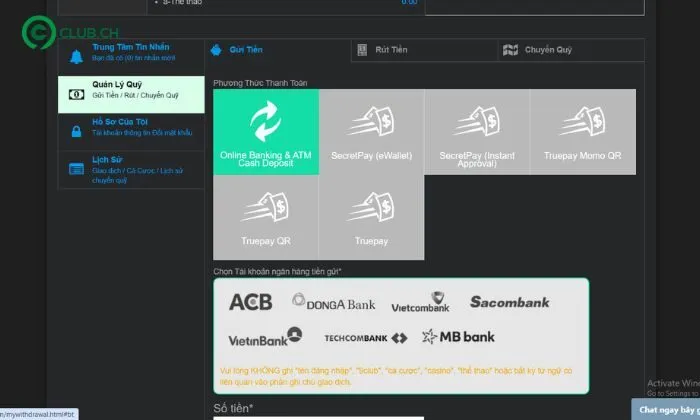Click flying money icon above SecretPay (eWallet)

[x=371, y=121]
